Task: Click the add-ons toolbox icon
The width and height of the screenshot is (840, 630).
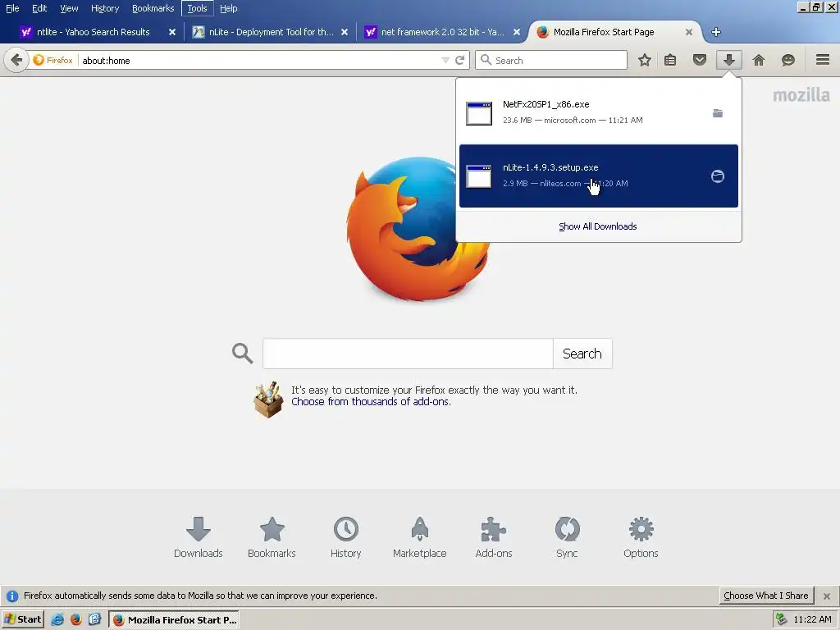Action: 268,399
